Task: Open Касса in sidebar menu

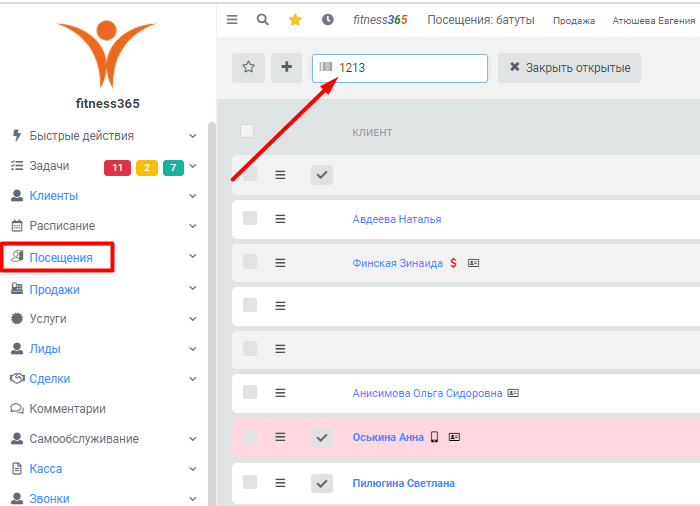Action: click(x=46, y=468)
